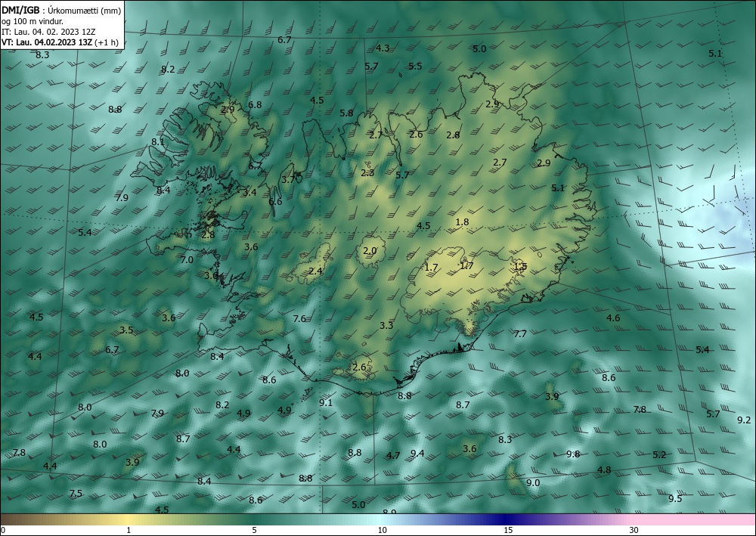Viewport: 756px width, 536px height.
Task: Click the value 1.8 in east Iceland
Action: point(462,222)
